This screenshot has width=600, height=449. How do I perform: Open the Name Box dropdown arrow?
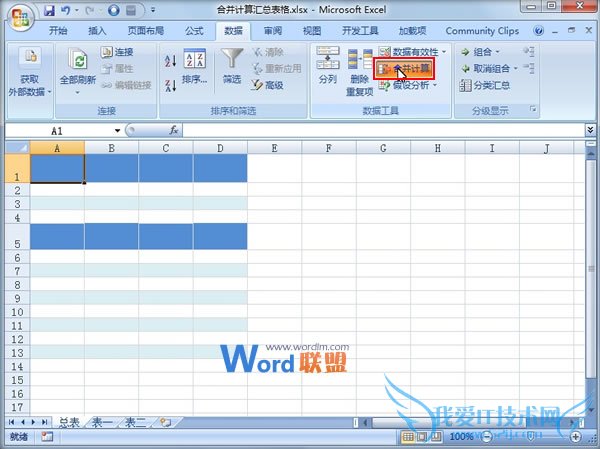[x=117, y=131]
